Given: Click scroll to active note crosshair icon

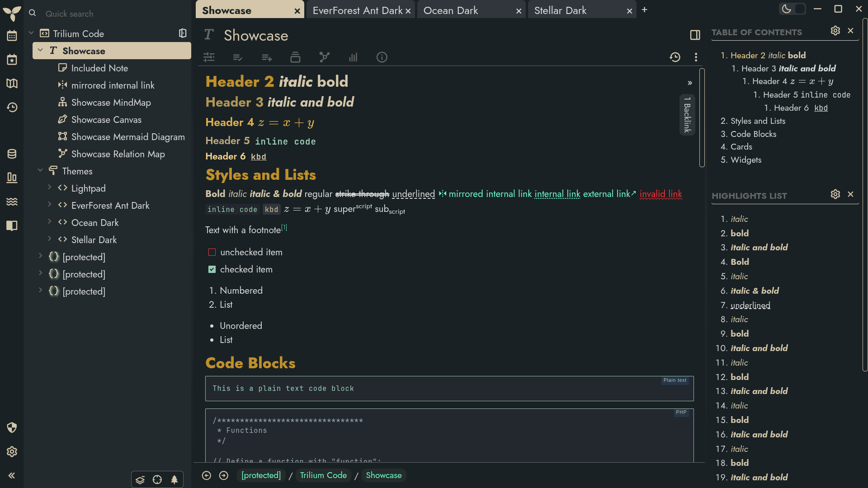Looking at the screenshot, I should 157,480.
